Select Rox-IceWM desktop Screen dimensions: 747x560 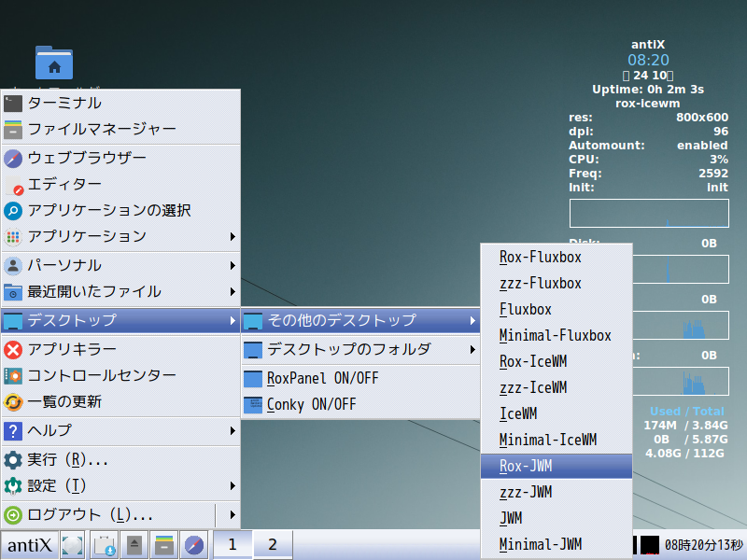[557, 362]
